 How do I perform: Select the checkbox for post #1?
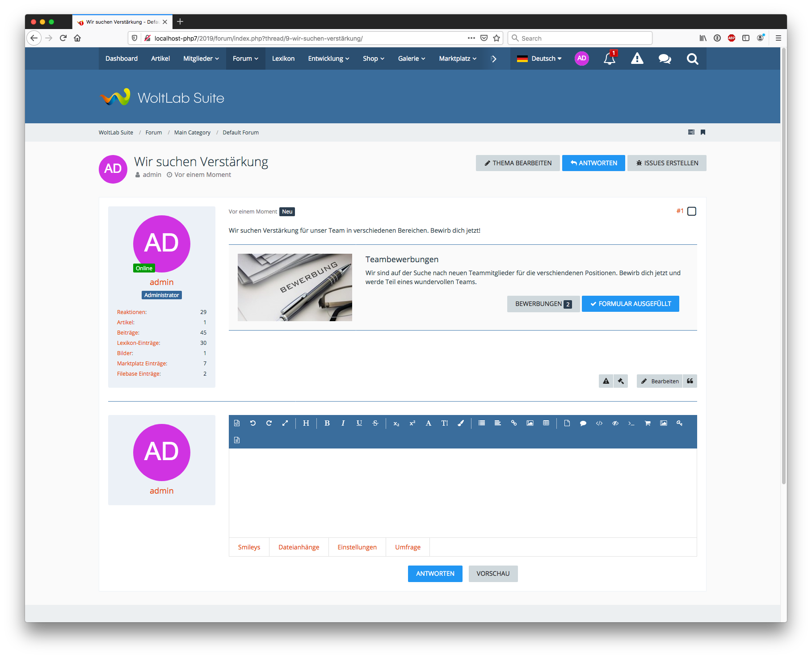click(692, 211)
